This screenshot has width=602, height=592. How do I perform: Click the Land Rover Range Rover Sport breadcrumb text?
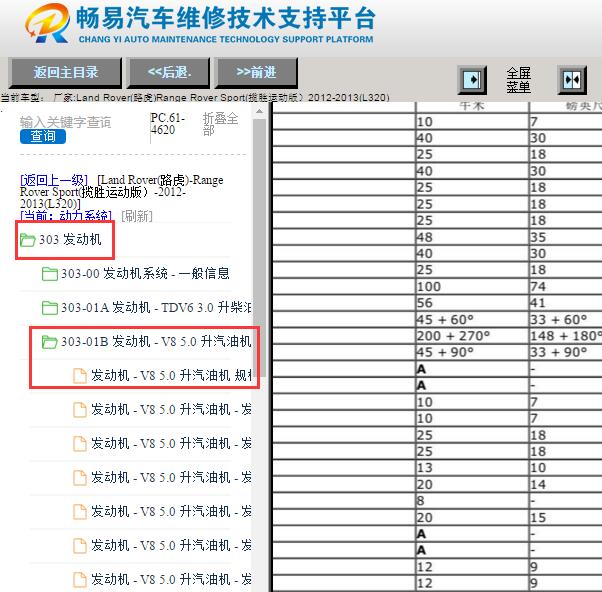coord(121,192)
